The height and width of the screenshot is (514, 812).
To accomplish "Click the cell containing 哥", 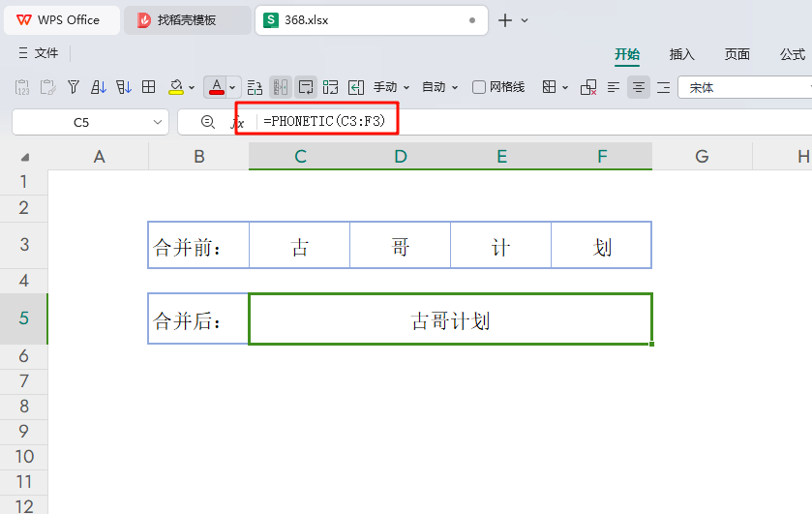I will [x=400, y=245].
